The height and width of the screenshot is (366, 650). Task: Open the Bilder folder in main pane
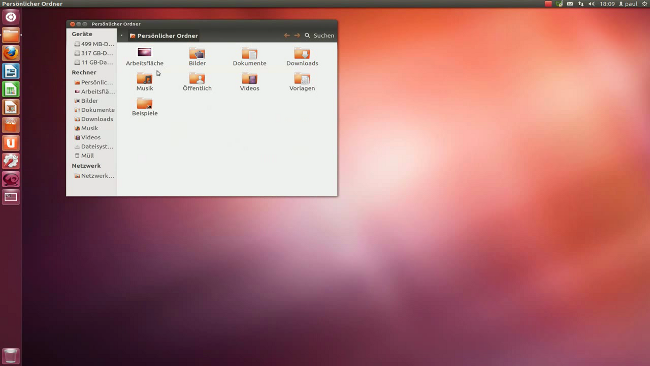coord(197,56)
